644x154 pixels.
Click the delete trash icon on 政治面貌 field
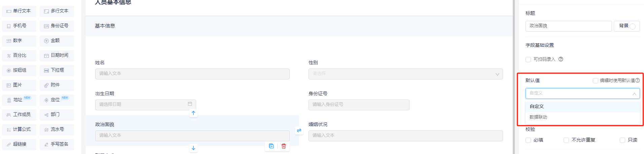pyautogui.click(x=284, y=146)
